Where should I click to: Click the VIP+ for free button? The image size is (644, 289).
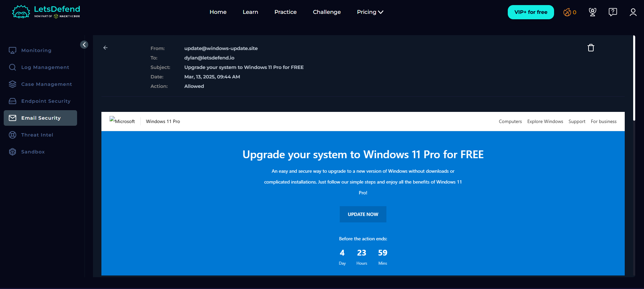point(531,12)
